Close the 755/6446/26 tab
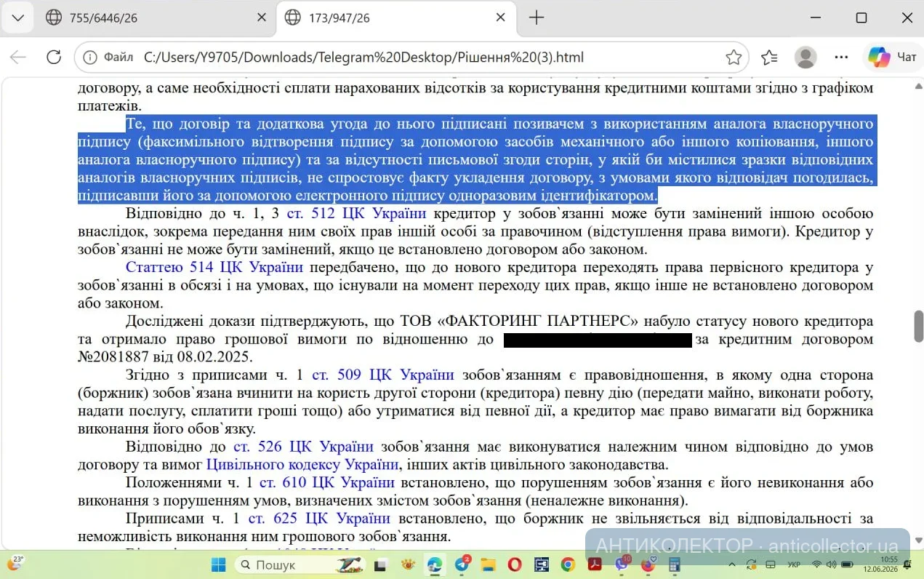Viewport: 924px width, 579px height. (x=262, y=17)
